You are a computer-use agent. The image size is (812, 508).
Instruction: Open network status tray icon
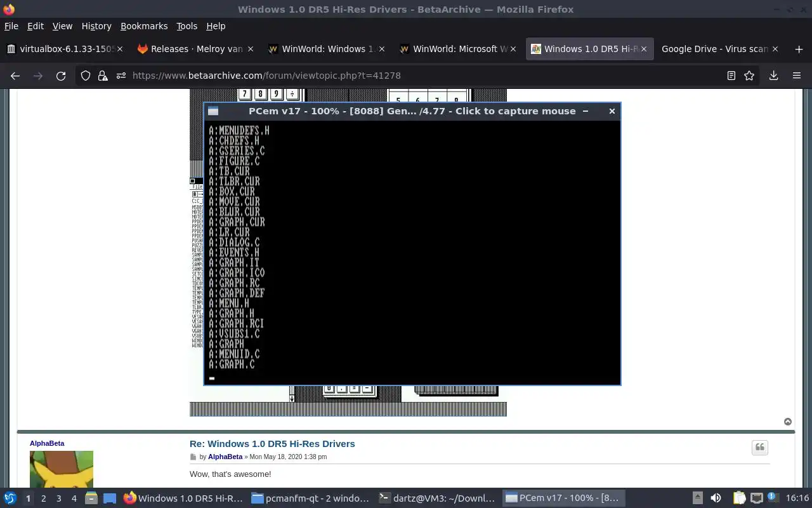(x=756, y=498)
